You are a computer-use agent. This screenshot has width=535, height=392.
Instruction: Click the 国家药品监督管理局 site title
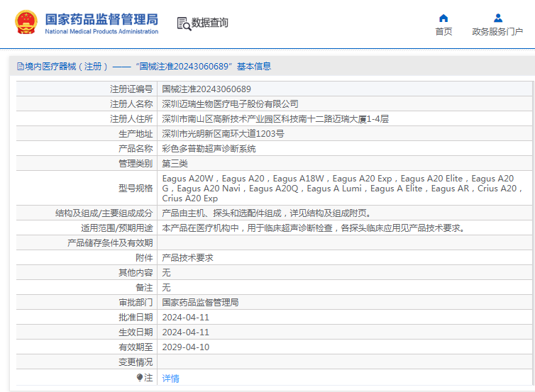pyautogui.click(x=101, y=19)
